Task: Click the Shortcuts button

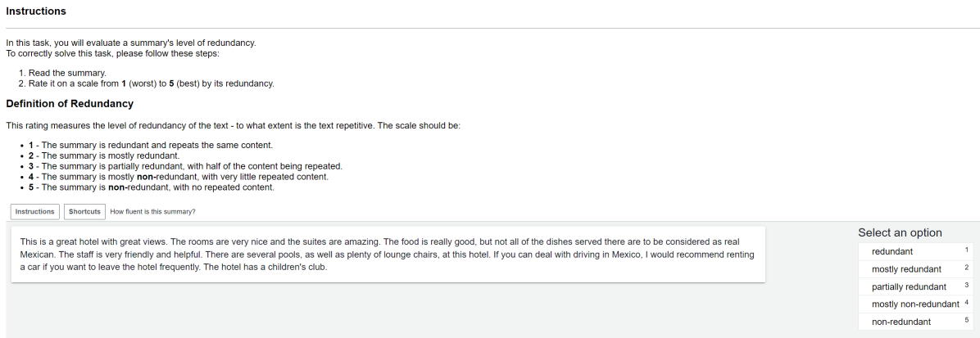Action: [84, 211]
